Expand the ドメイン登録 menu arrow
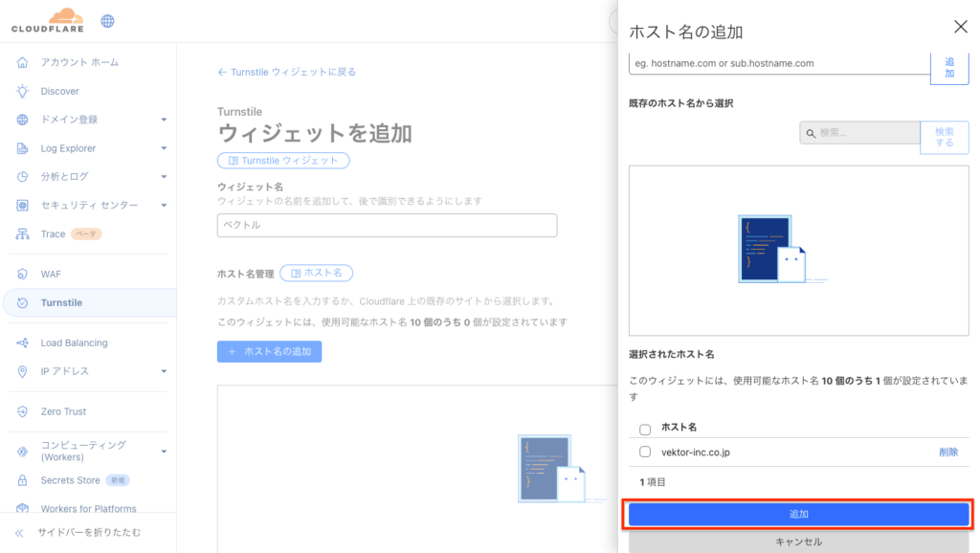Image resolution: width=980 pixels, height=553 pixels. (164, 120)
